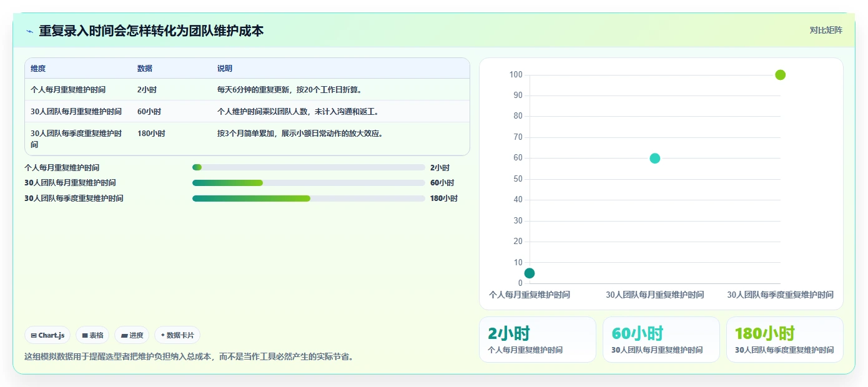Image resolution: width=868 pixels, height=387 pixels.
Task: Click the title 重复录入时间会怎样转化为团队维护成本
Action: click(x=151, y=31)
